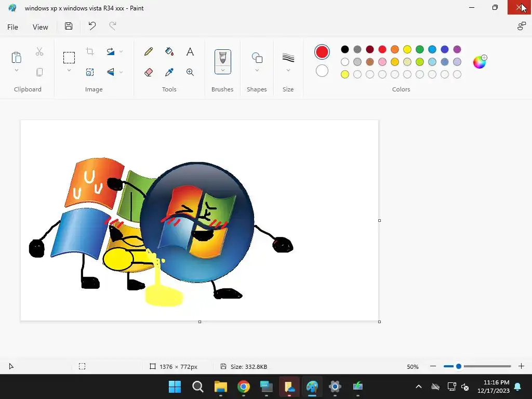The width and height of the screenshot is (532, 399).
Task: Choose the rectangular Select tool
Action: [69, 58]
